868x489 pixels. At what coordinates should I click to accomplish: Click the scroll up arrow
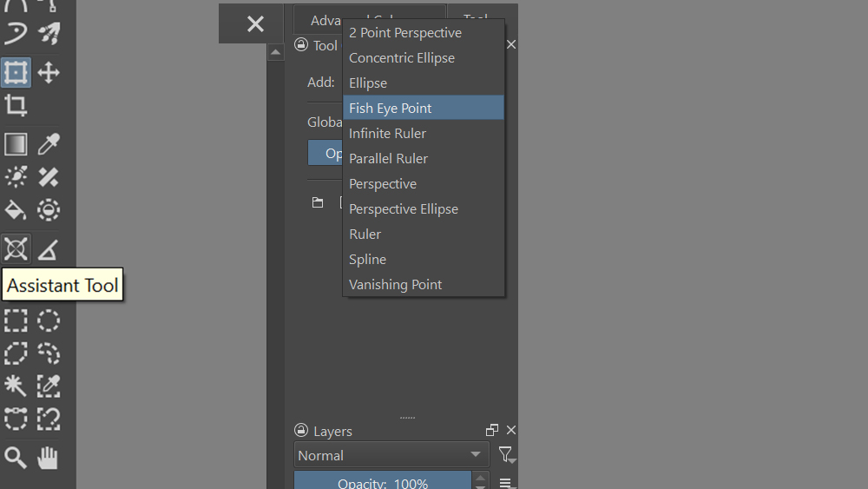point(276,52)
